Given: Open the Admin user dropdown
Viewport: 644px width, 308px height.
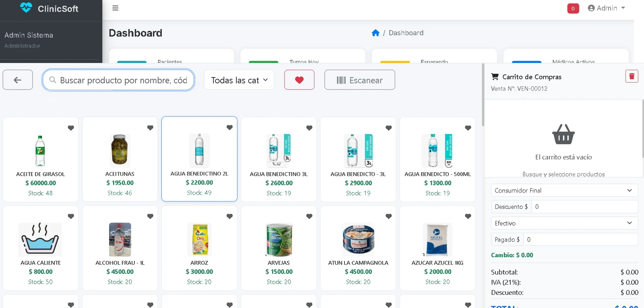Looking at the screenshot, I should (606, 8).
